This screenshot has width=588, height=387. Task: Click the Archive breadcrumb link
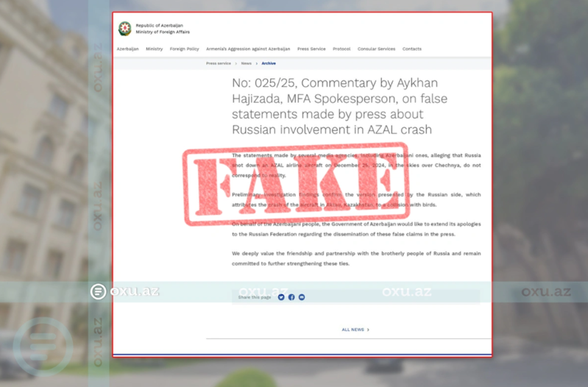[x=269, y=63]
